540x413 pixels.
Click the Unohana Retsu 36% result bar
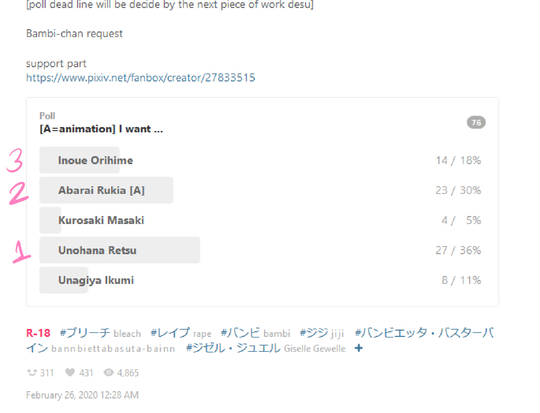pos(120,250)
